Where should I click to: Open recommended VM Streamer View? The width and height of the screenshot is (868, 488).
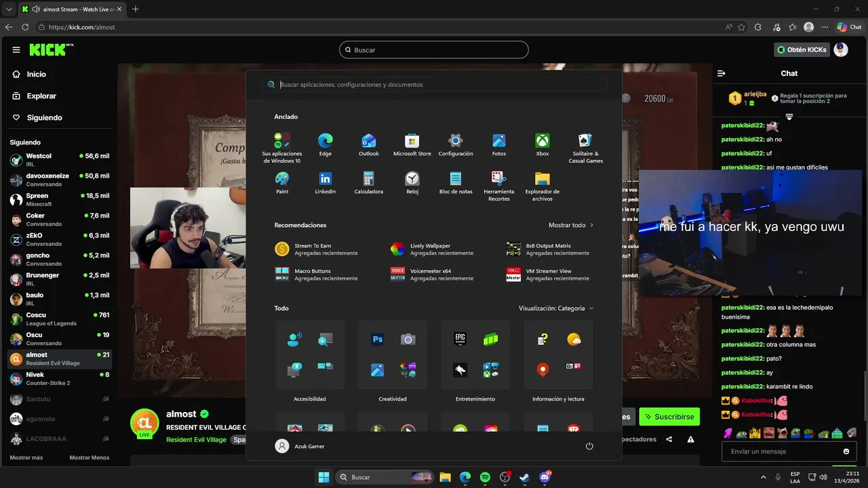point(548,274)
